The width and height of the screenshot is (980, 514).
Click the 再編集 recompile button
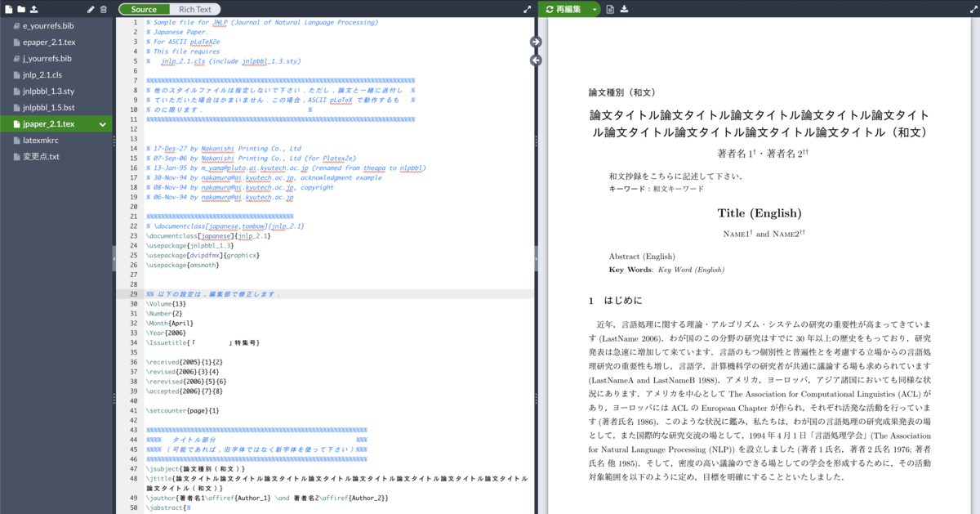click(x=563, y=9)
